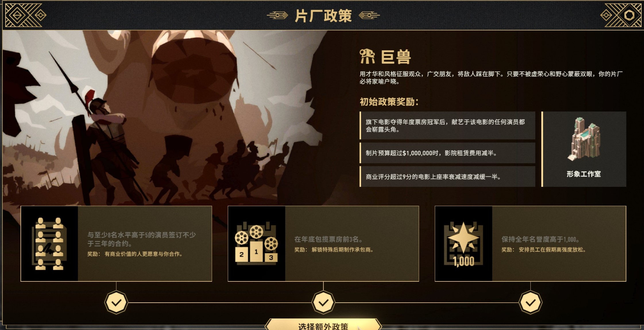This screenshot has height=330, width=644.
Task: Click the actor contracts signing icon
Action: click(49, 244)
